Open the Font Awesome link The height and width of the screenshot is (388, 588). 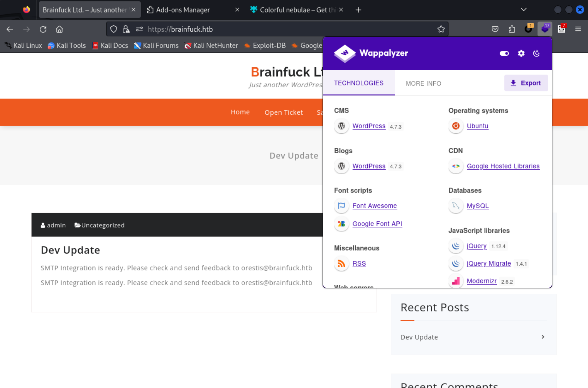(x=374, y=206)
